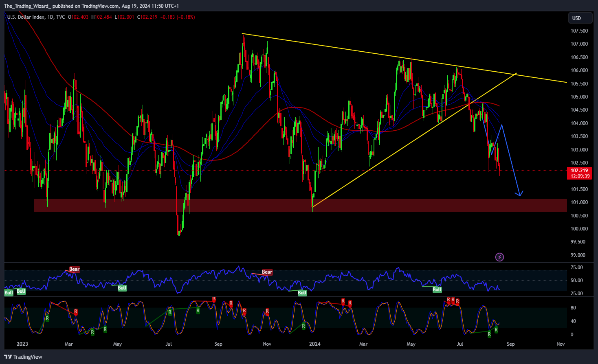Image resolution: width=598 pixels, height=364 pixels.
Task: Click the U.S. Dollar Index symbol title
Action: 26,17
